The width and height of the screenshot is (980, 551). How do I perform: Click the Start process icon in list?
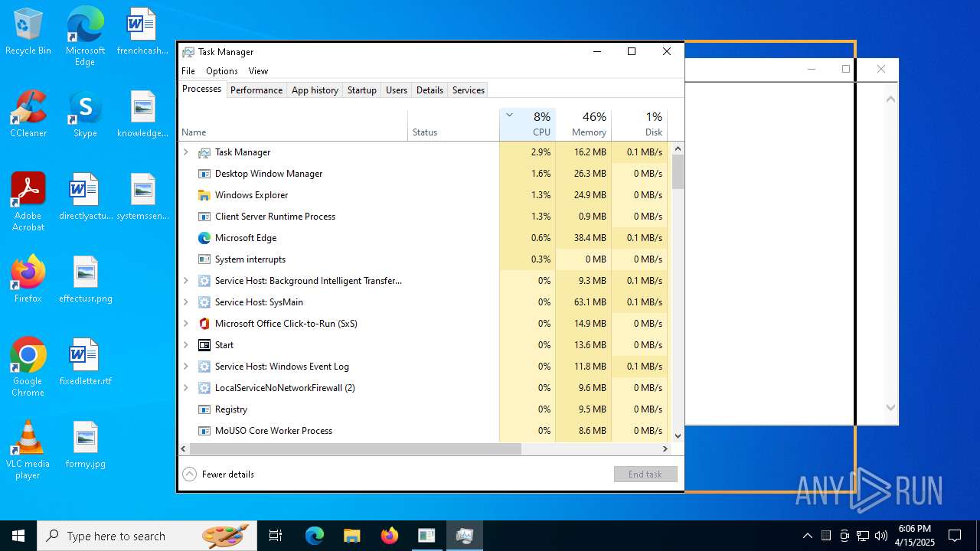pyautogui.click(x=204, y=345)
